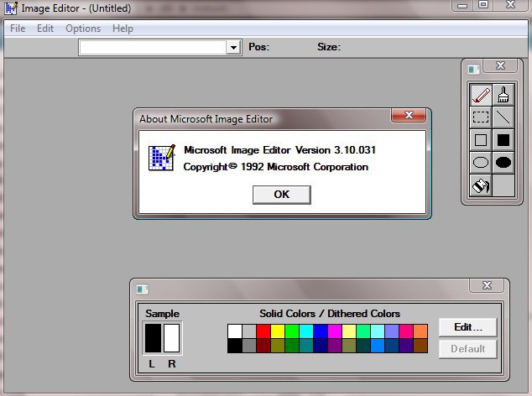Open the tool palette system menu icon
Image resolution: width=532 pixels, height=396 pixels.
[473, 70]
